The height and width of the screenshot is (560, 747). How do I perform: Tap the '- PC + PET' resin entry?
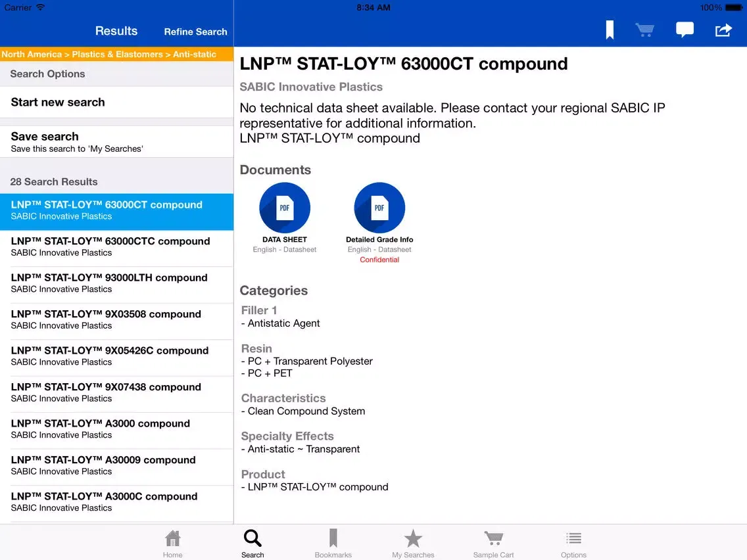[x=266, y=373]
